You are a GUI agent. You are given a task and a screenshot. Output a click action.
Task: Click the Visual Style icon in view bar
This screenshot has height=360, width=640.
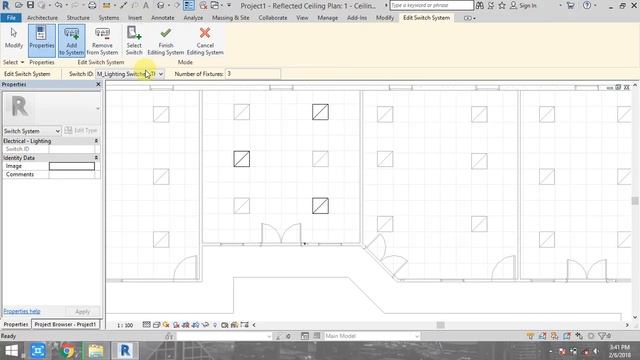click(x=156, y=324)
